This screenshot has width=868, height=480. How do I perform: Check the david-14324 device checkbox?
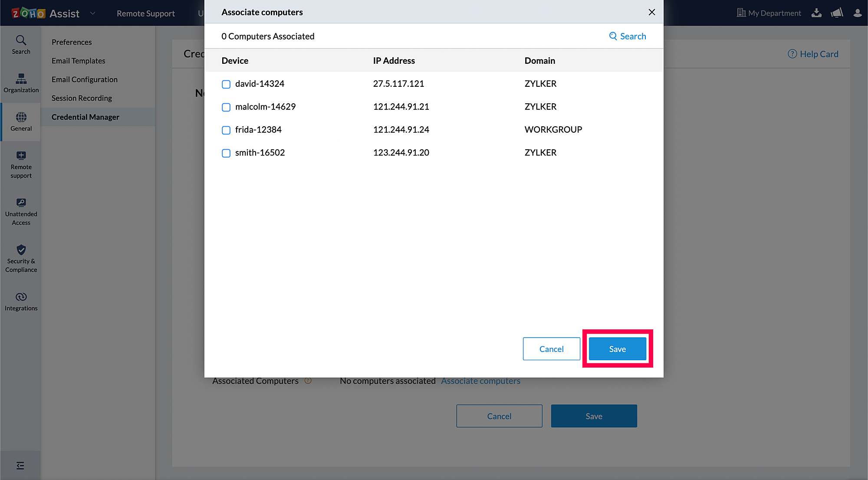click(226, 84)
